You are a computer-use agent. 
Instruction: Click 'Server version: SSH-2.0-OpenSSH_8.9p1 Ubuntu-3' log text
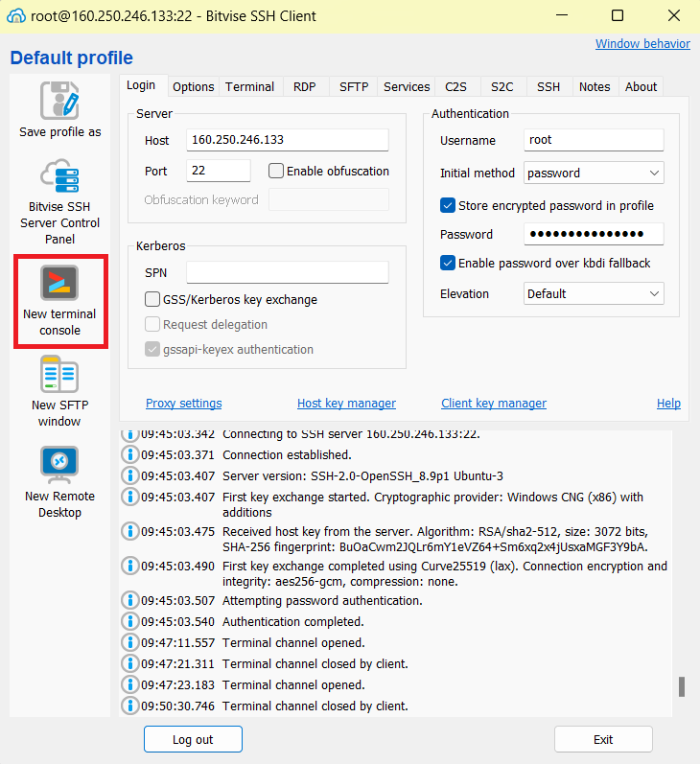point(362,475)
